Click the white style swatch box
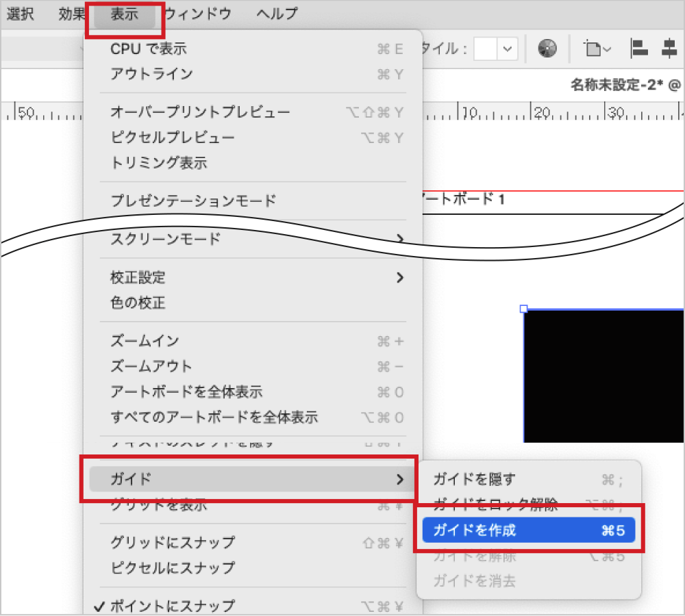 point(485,49)
